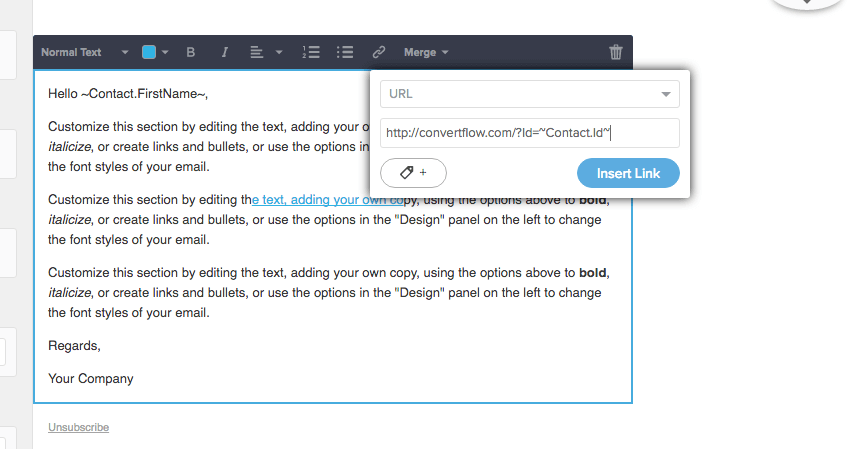Click the blue text color swatch
This screenshot has height=449, width=864.
click(x=149, y=52)
